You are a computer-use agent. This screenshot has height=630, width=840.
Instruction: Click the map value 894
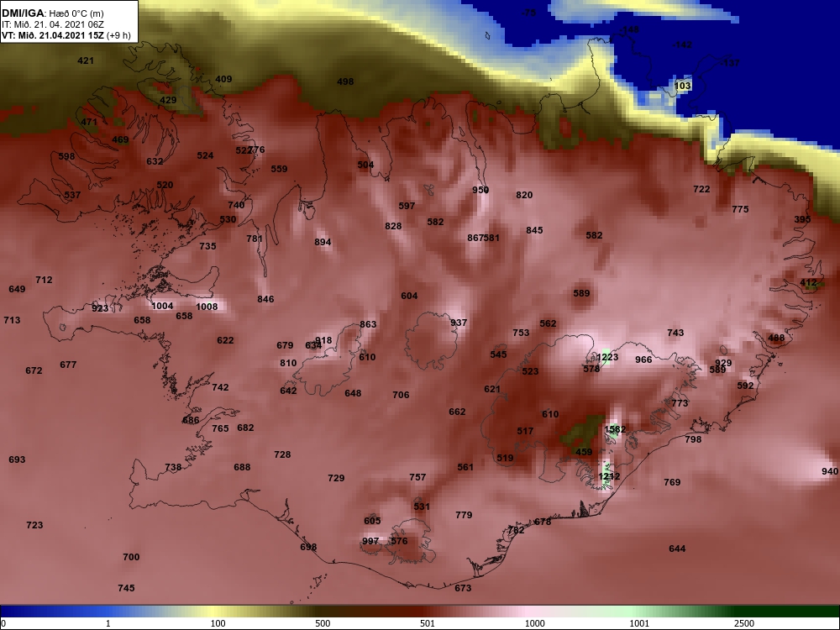click(323, 242)
